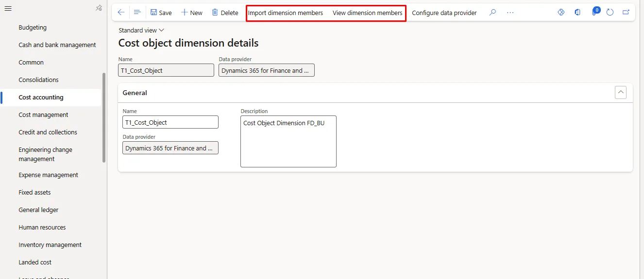Open the Consolidations module

[38, 80]
